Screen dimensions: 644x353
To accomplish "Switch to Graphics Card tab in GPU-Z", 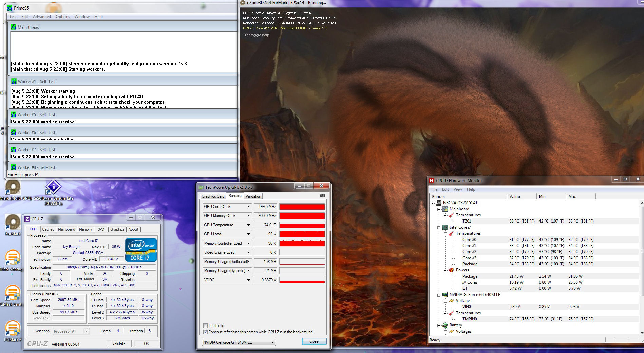I will [x=213, y=196].
